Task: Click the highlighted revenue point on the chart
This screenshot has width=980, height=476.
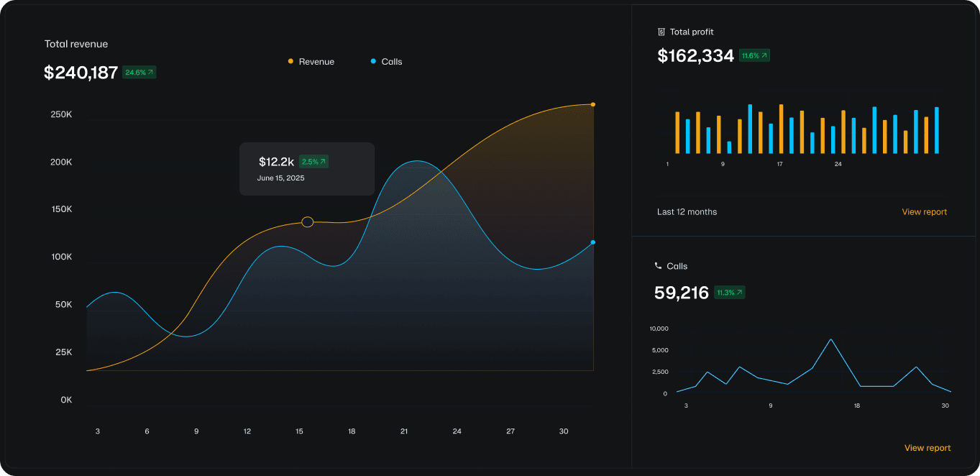Action: [307, 222]
